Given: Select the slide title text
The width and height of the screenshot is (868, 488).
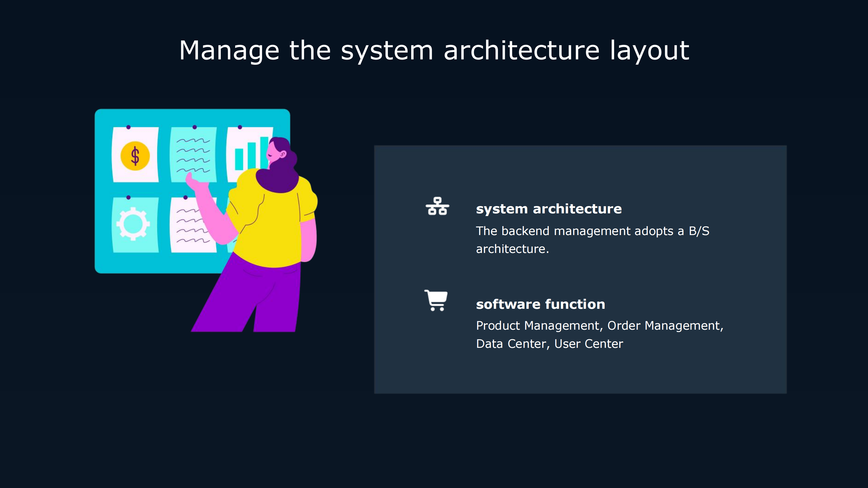Looking at the screenshot, I should 434,50.
